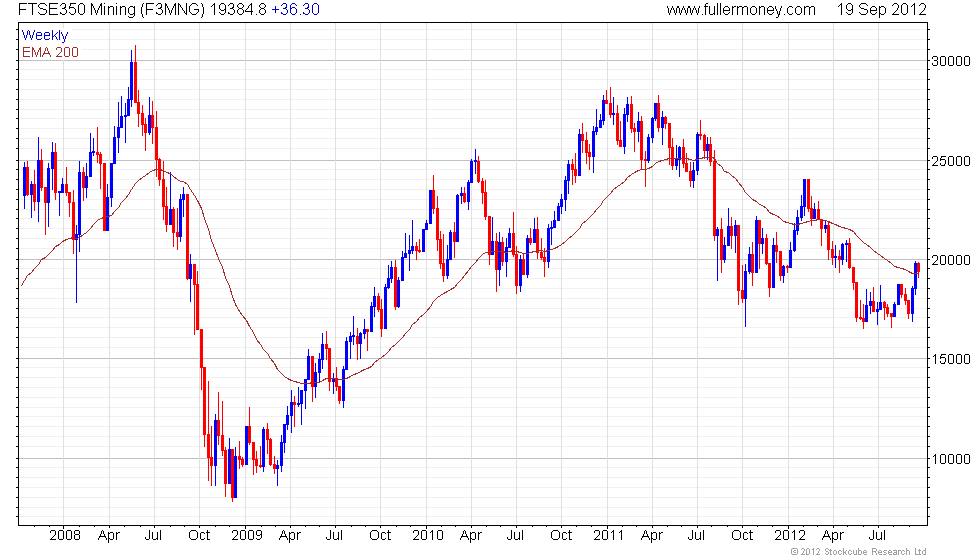Click the 'Apr' label after 2012
The height and width of the screenshot is (560, 980).
coord(832,536)
